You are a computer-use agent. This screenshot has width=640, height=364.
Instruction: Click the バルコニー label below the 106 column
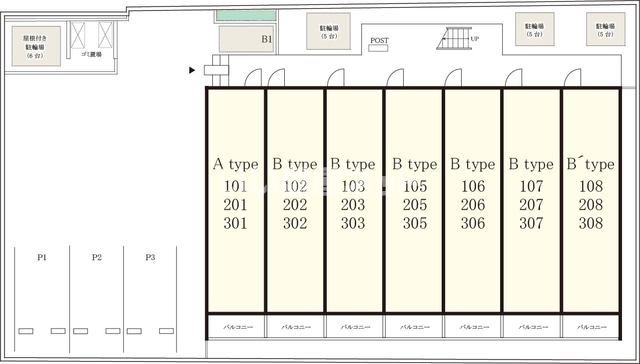474,327
